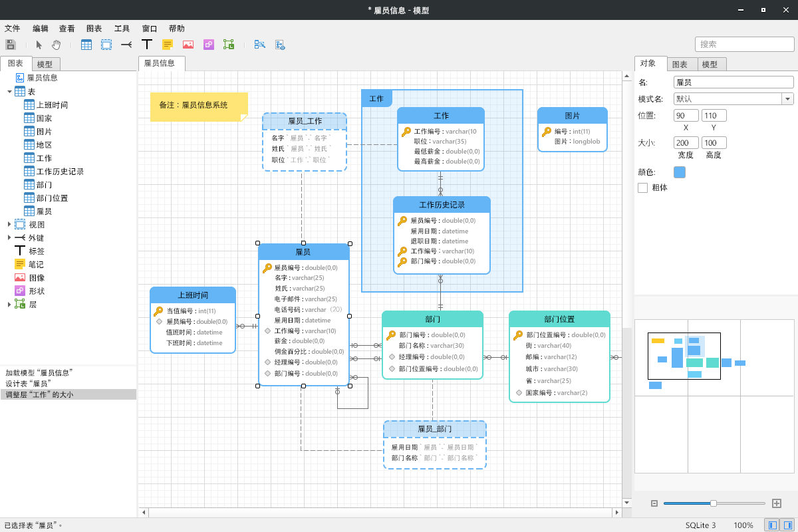Expand the 外键 tree node
798x532 pixels.
(x=9, y=238)
